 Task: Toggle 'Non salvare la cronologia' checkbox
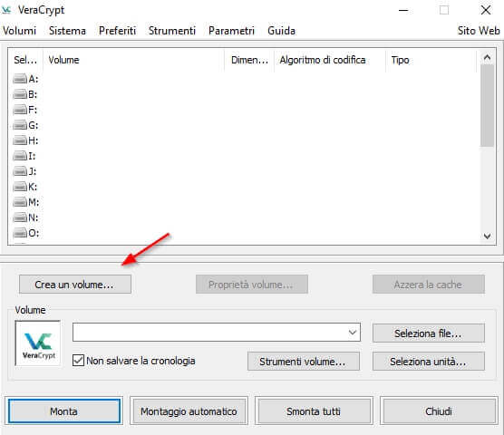[79, 361]
